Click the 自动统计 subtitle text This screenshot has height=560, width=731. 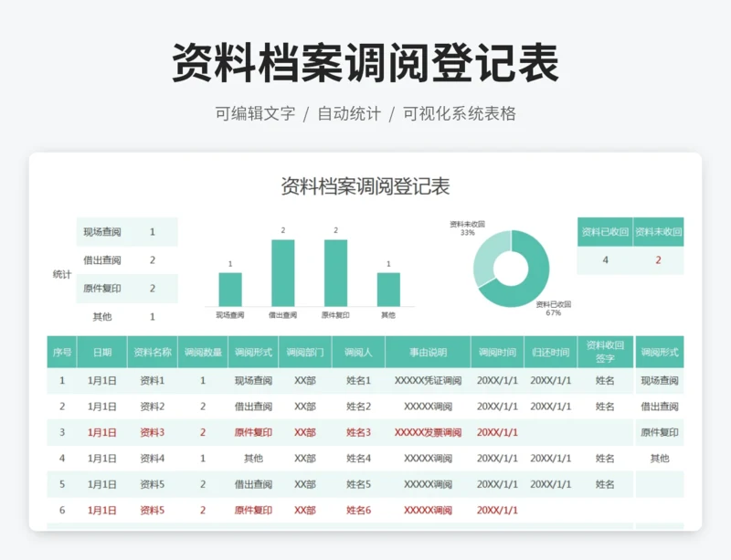click(x=349, y=114)
